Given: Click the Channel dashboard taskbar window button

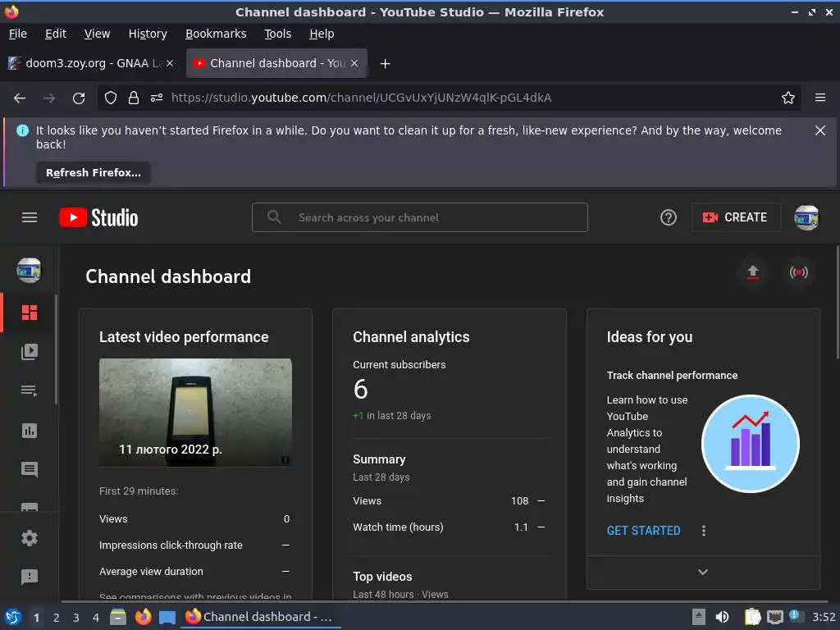Looking at the screenshot, I should point(262,617).
